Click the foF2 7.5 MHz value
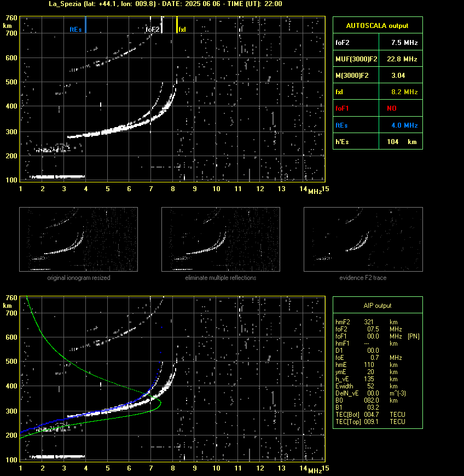 pos(404,43)
